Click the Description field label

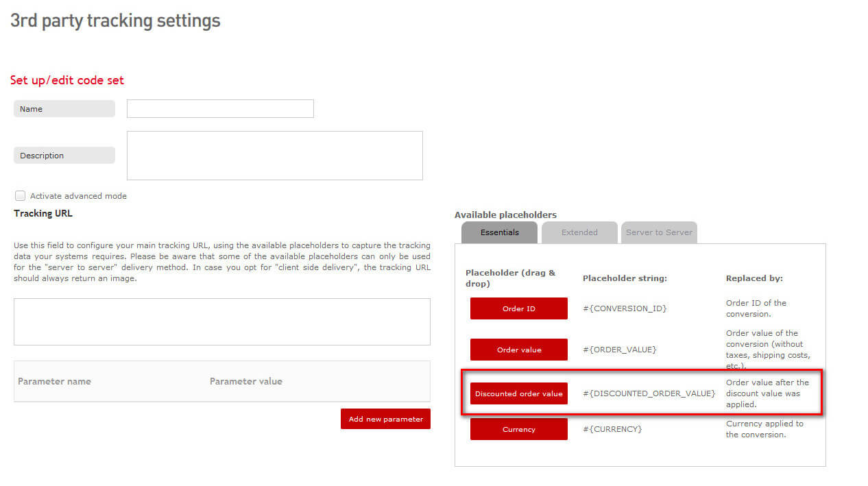64,156
